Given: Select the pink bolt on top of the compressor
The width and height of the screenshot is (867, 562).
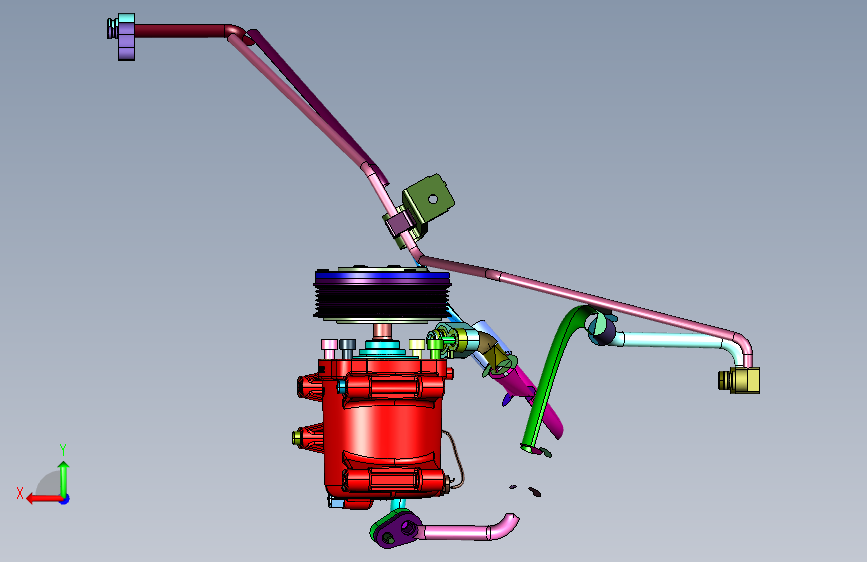Looking at the screenshot, I should (329, 349).
